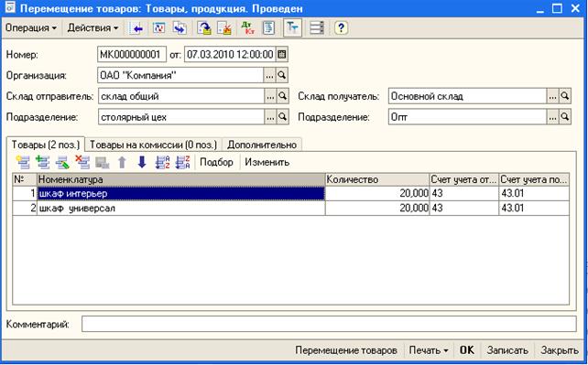Click into the Комментарий text field

pyautogui.click(x=329, y=324)
